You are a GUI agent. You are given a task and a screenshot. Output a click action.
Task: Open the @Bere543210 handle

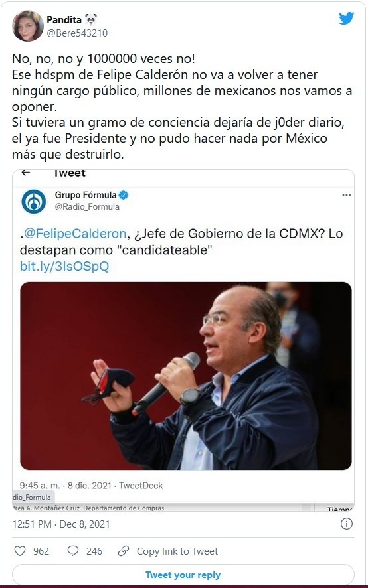77,33
